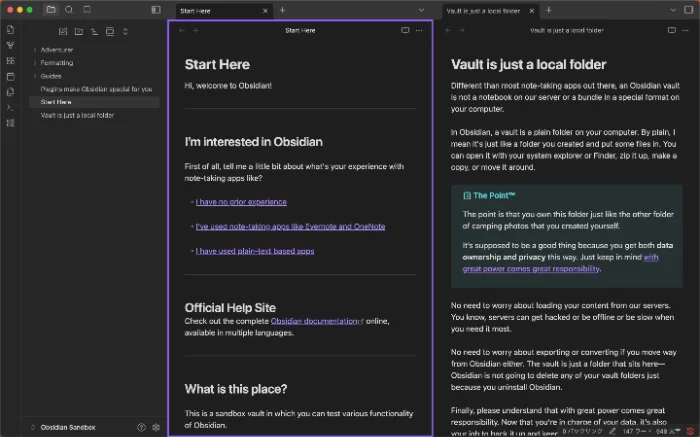The image size is (700, 437).
Task: Open the Bookmarks panel
Action: coord(85,9)
